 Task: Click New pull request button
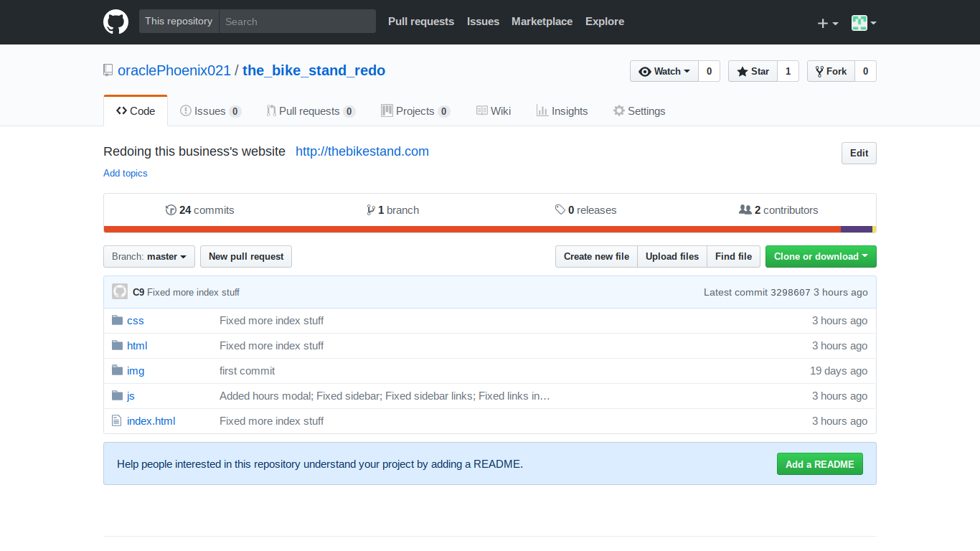[x=246, y=256]
